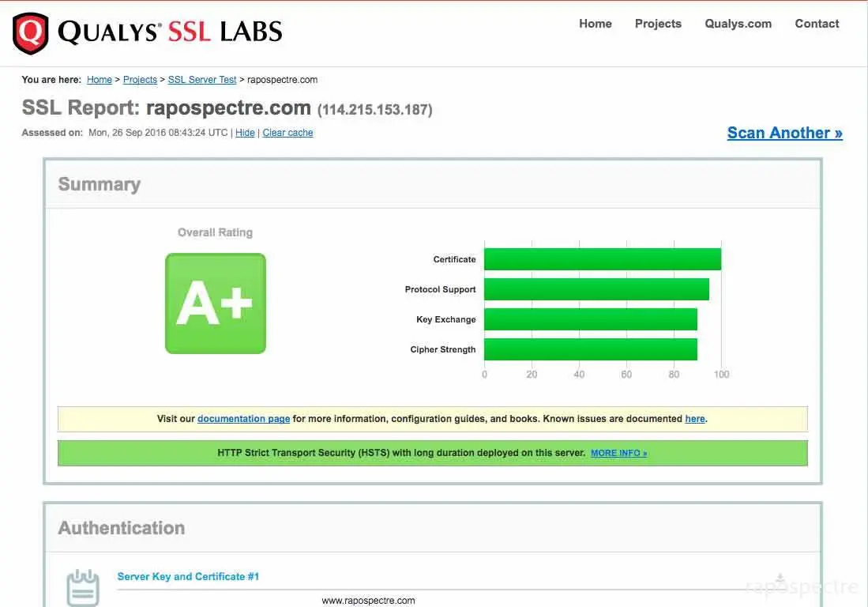Click the assessed date Mon, 26 Sep 2016
The height and width of the screenshot is (607, 868).
(158, 133)
